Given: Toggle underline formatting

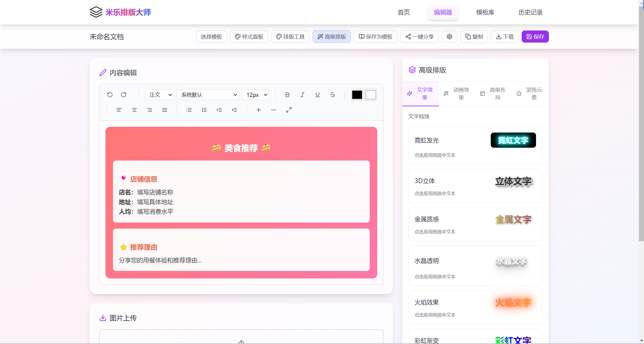Looking at the screenshot, I should point(317,95).
